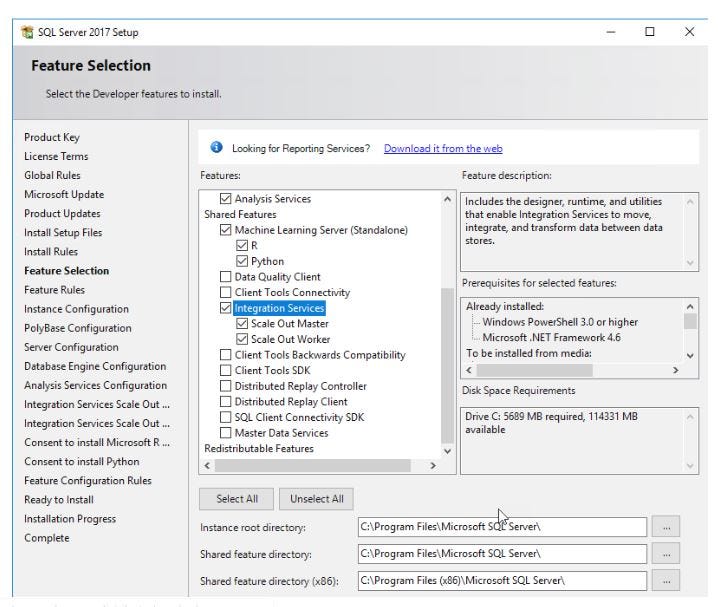Select the Instance Configuration step
Viewport: 718px width, 607px height.
pos(76,309)
